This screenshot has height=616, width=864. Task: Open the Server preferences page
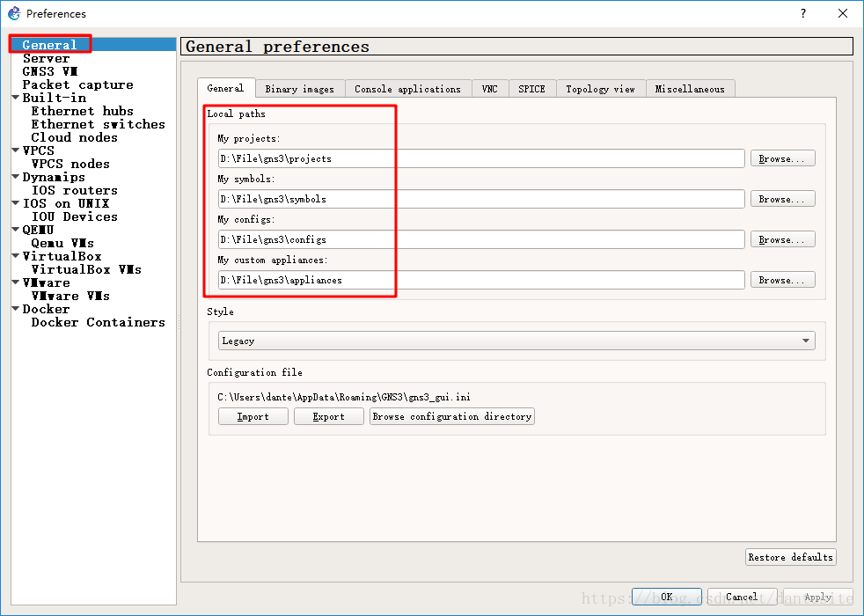[x=46, y=58]
